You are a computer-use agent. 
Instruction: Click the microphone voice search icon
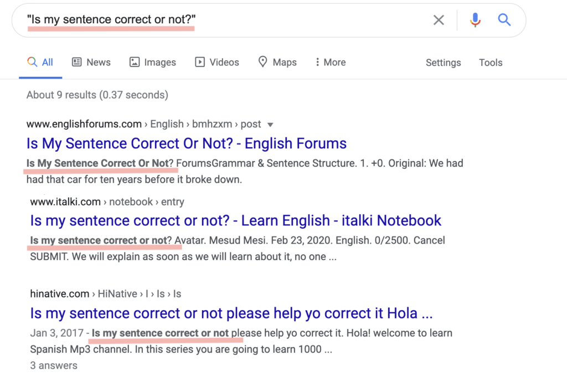(475, 20)
